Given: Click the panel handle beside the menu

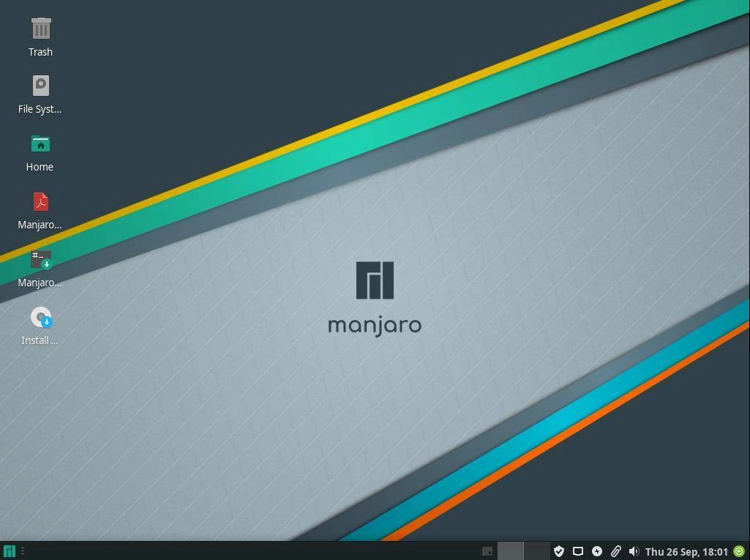Looking at the screenshot, I should 23,551.
